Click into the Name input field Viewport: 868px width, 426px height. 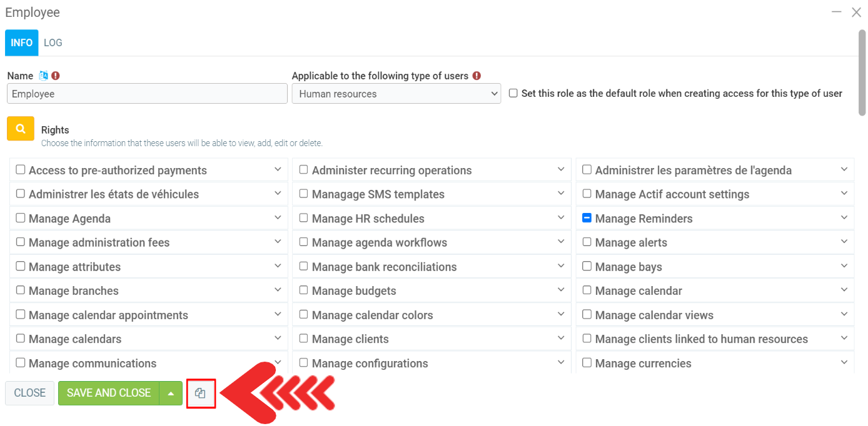pos(147,94)
